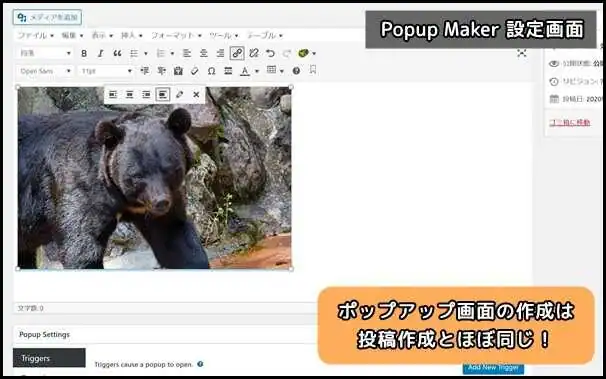606x379 pixels.
Task: Insert a bulleted list
Action: pyautogui.click(x=134, y=53)
